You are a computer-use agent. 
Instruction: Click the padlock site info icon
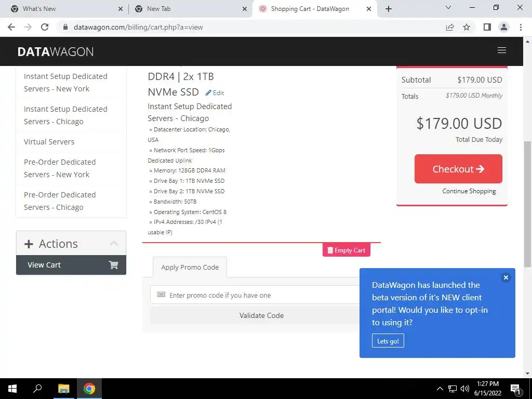[65, 27]
